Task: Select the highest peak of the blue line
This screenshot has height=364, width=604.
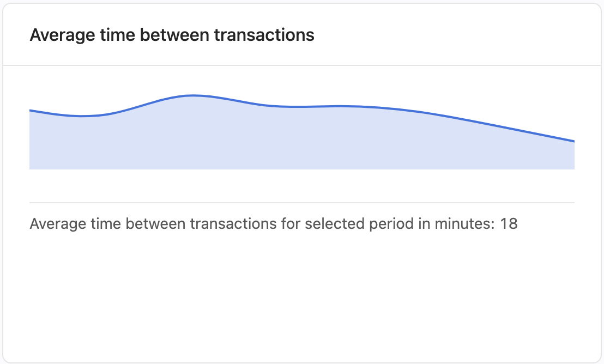Action: tap(192, 95)
